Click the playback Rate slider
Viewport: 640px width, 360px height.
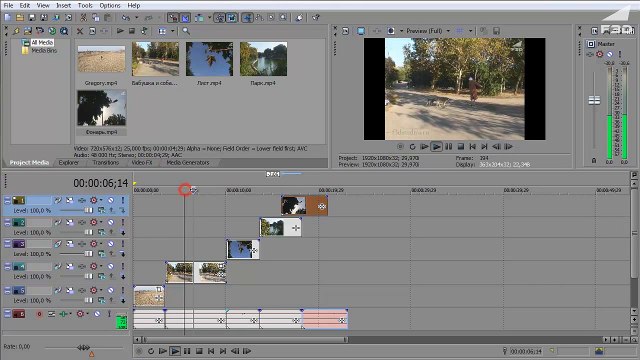pyautogui.click(x=83, y=347)
